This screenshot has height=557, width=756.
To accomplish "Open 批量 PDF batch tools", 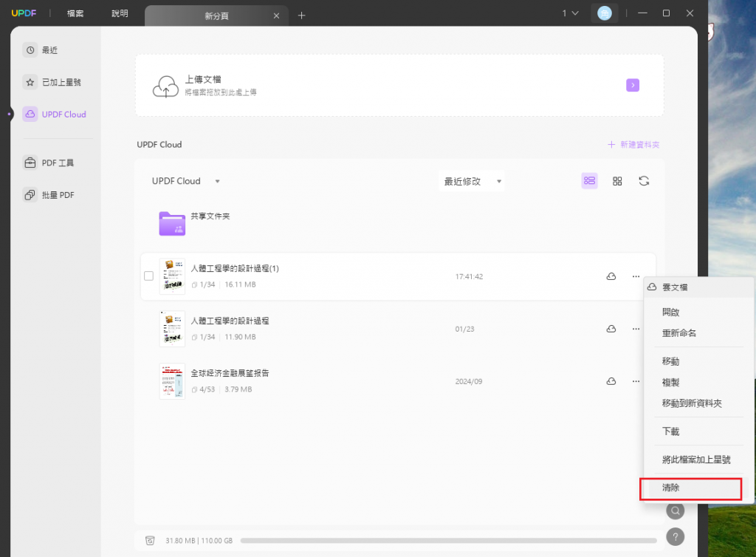I will 49,195.
